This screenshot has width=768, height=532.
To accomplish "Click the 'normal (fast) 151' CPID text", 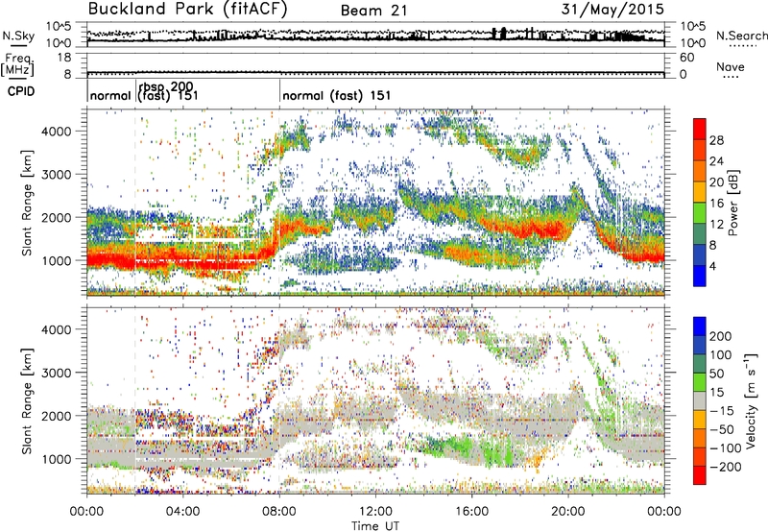I will click(337, 95).
